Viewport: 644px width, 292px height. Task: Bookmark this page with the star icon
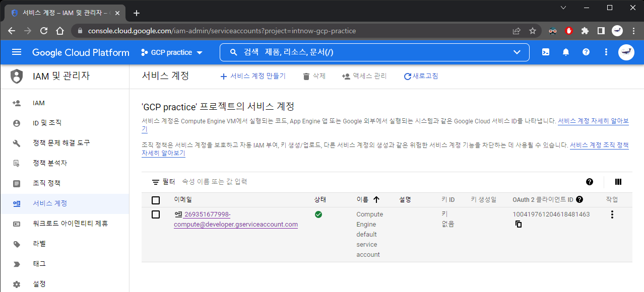click(533, 31)
